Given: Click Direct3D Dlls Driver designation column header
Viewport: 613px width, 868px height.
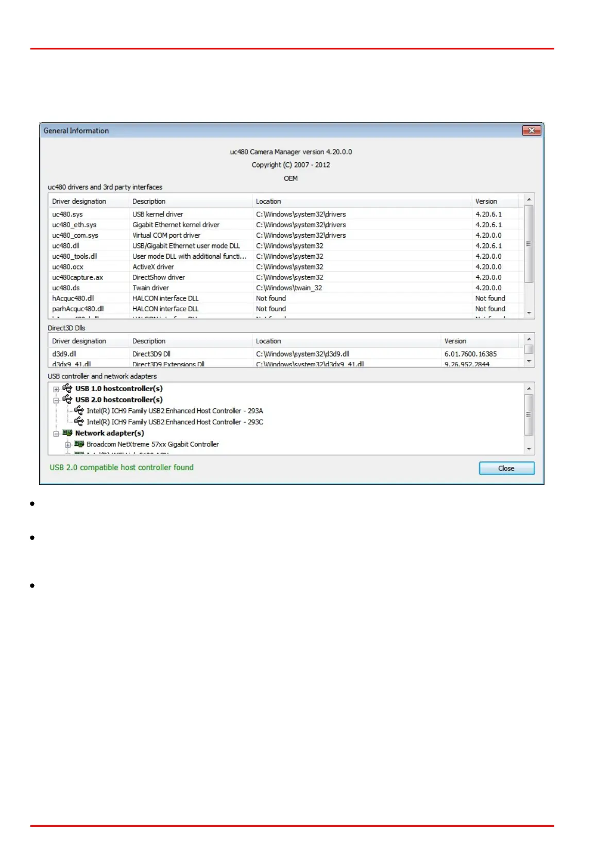Looking at the screenshot, I should coord(89,341).
